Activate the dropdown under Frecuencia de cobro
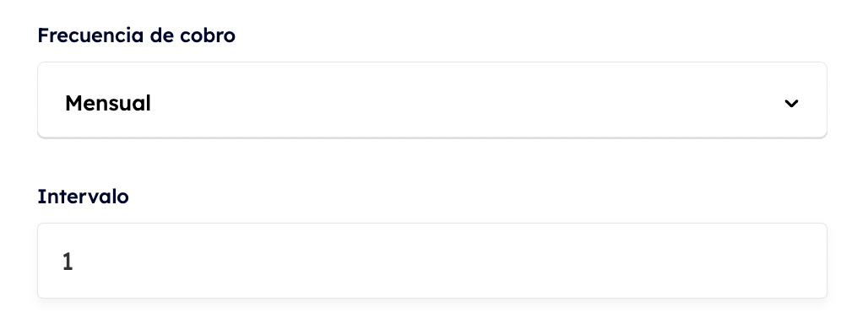The width and height of the screenshot is (868, 329). point(432,100)
